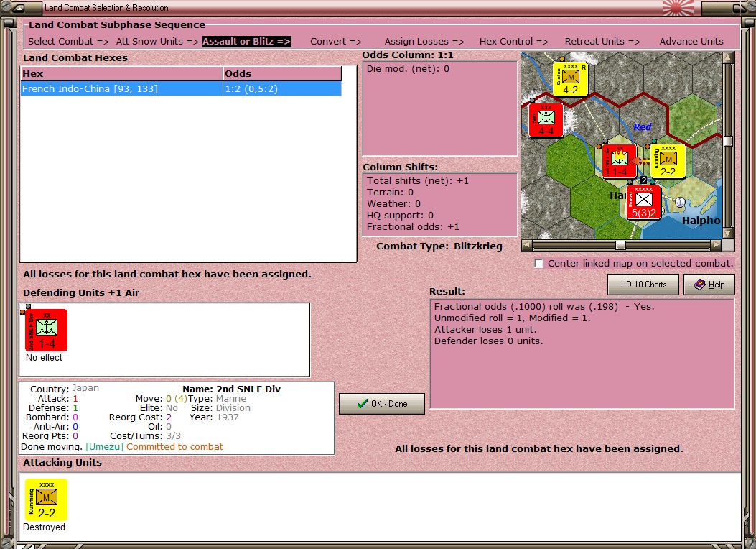Click the 'No effect' label under defending unit

[44, 357]
